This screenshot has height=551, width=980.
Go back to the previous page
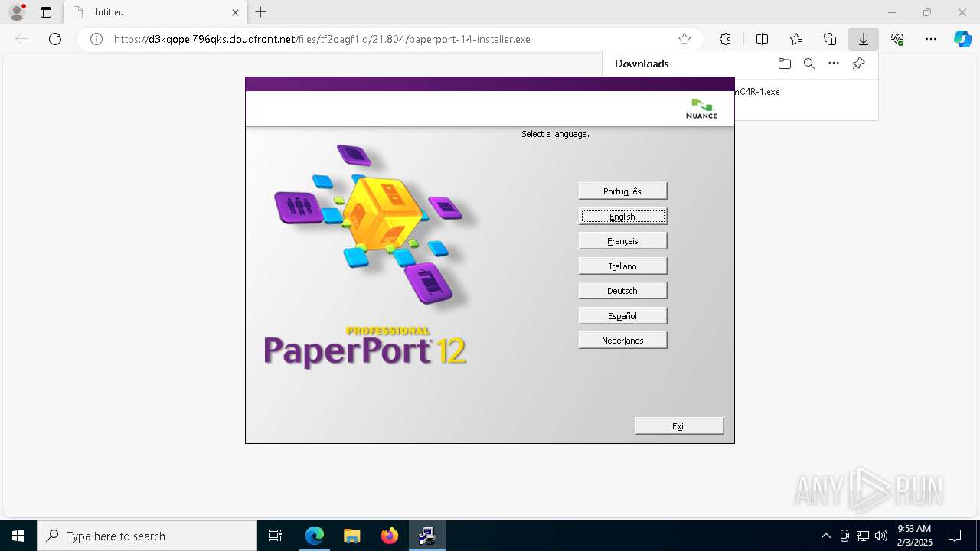tap(21, 39)
